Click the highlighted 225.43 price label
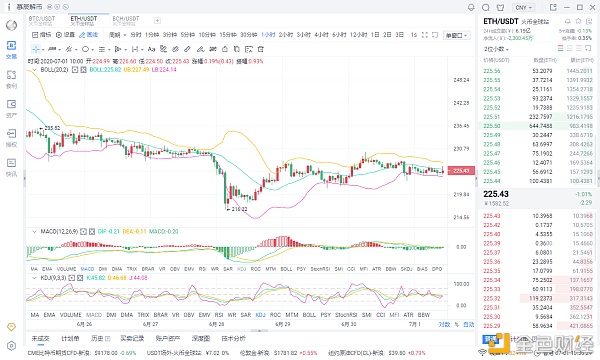 click(x=461, y=171)
